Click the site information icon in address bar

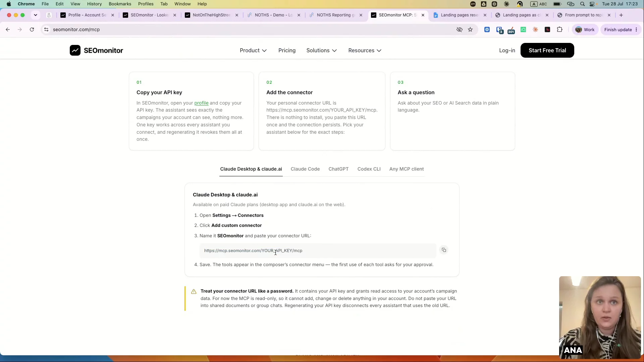pos(46,29)
